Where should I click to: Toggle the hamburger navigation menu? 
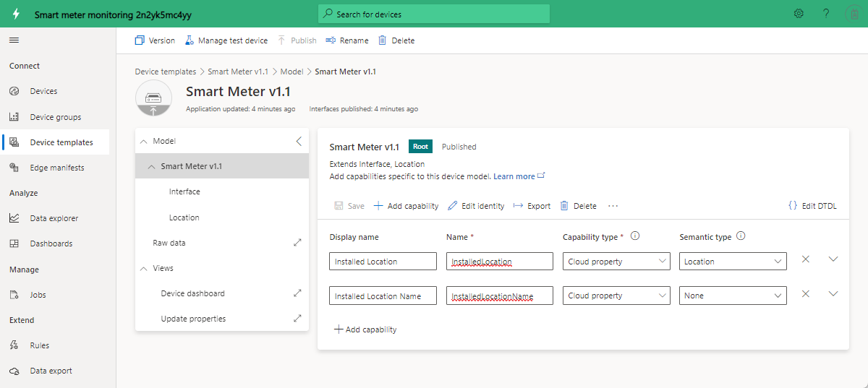point(14,40)
